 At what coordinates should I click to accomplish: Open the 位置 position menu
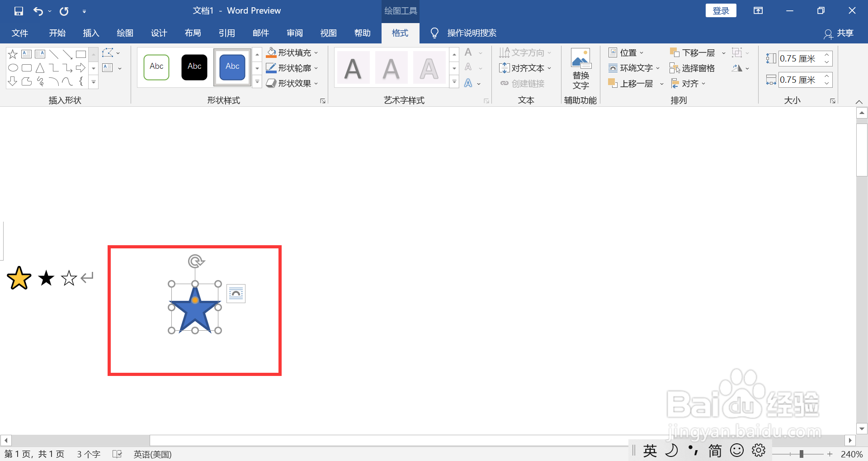[x=626, y=53]
